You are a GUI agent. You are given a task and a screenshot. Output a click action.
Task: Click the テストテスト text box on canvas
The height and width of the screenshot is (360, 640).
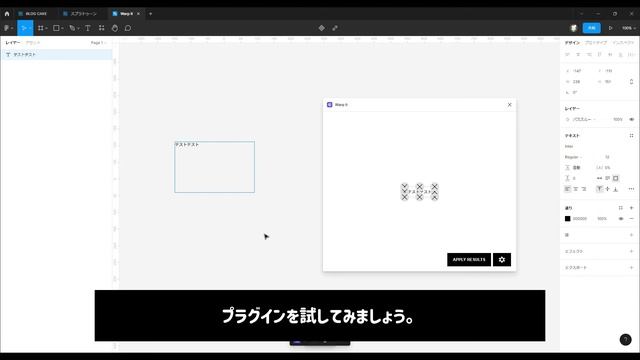click(x=214, y=167)
